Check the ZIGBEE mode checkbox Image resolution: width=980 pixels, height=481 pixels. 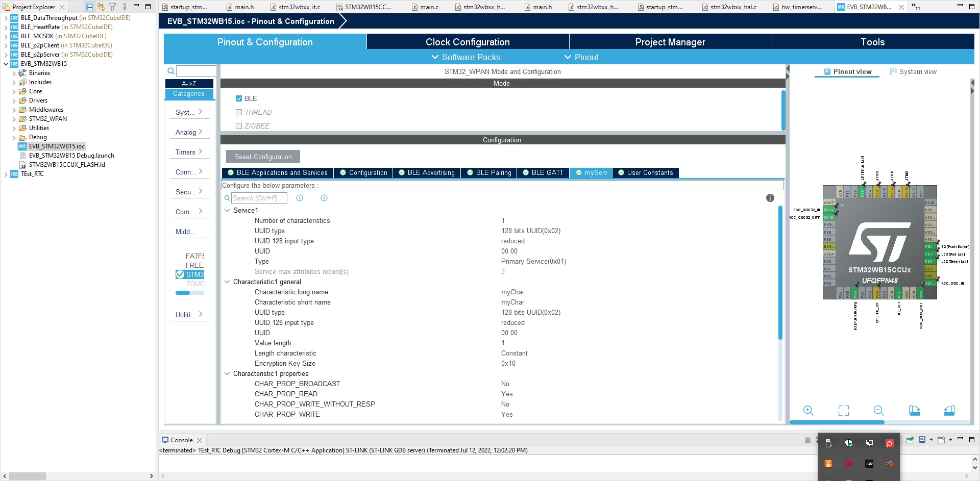tap(239, 126)
